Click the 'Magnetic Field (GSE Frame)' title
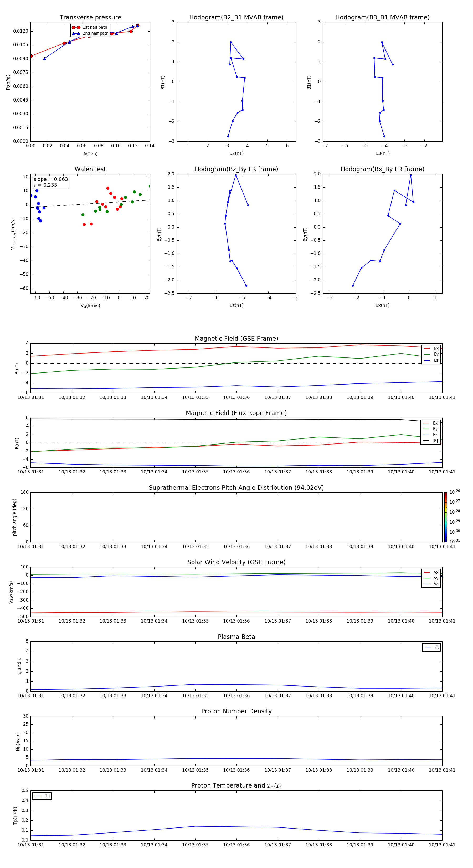The width and height of the screenshot is (473, 868). click(236, 339)
